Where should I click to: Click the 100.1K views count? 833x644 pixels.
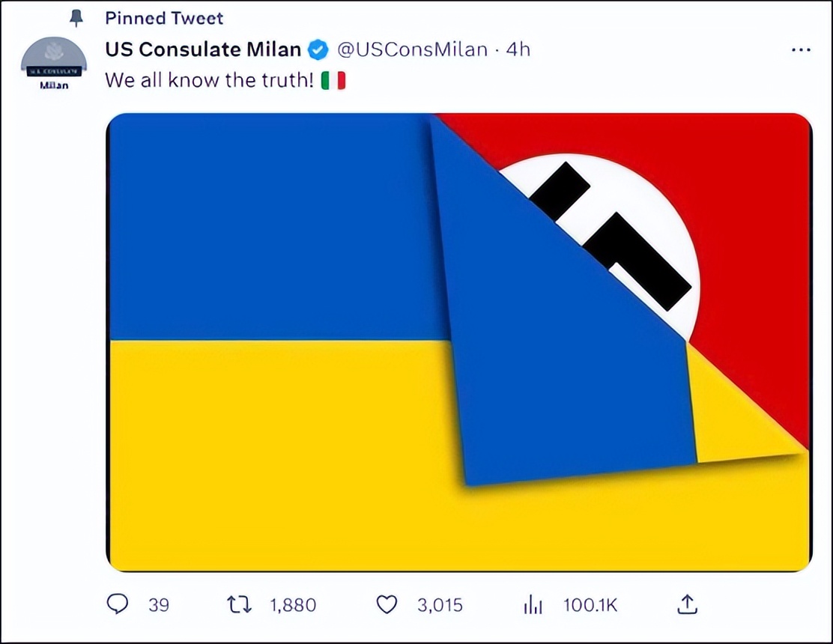[590, 605]
